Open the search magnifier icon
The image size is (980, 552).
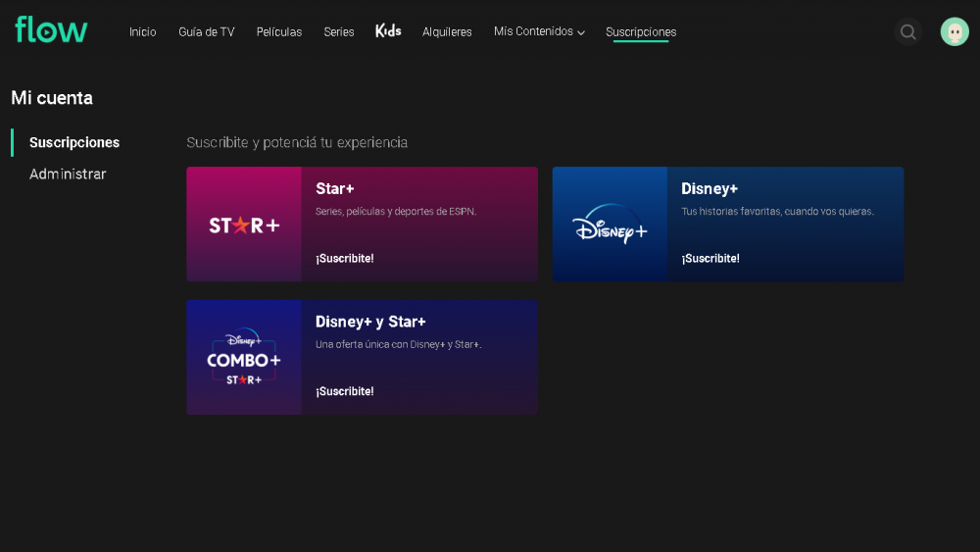point(907,32)
